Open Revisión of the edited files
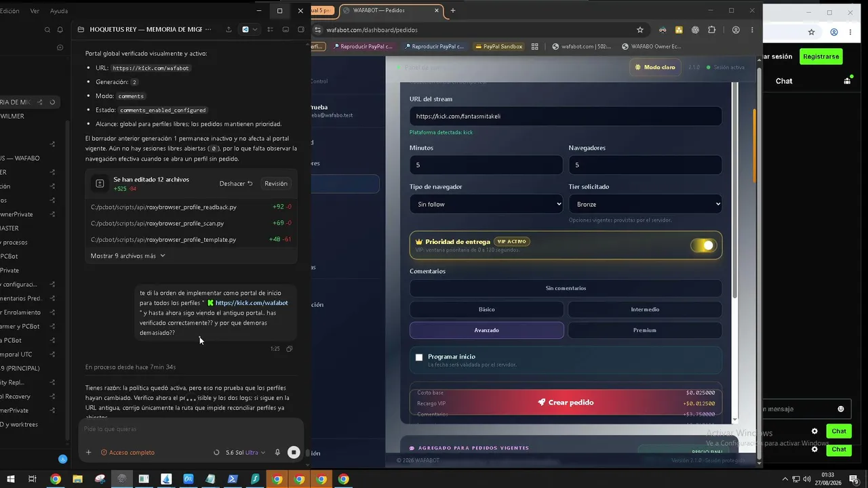868x488 pixels. click(x=276, y=184)
